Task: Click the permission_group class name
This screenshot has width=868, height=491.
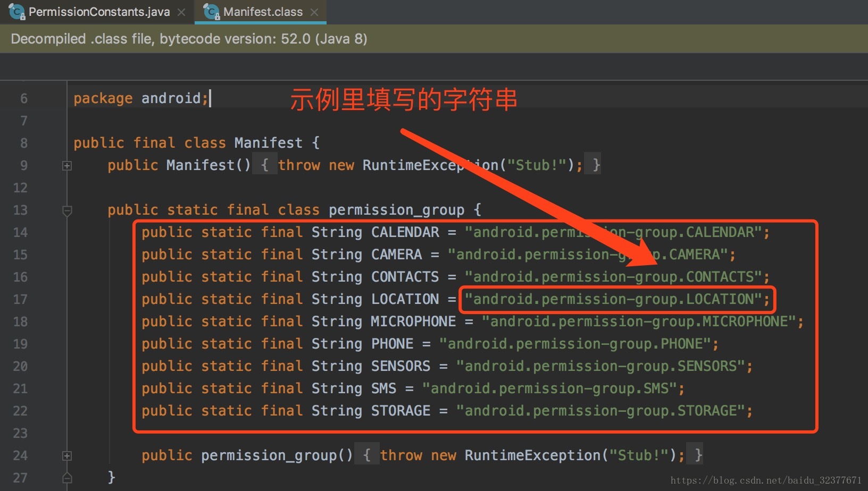Action: click(x=396, y=210)
